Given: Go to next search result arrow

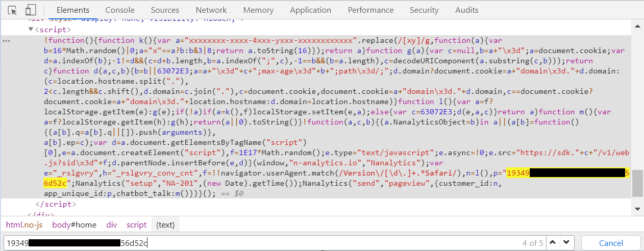Looking at the screenshot, I should (x=567, y=242).
